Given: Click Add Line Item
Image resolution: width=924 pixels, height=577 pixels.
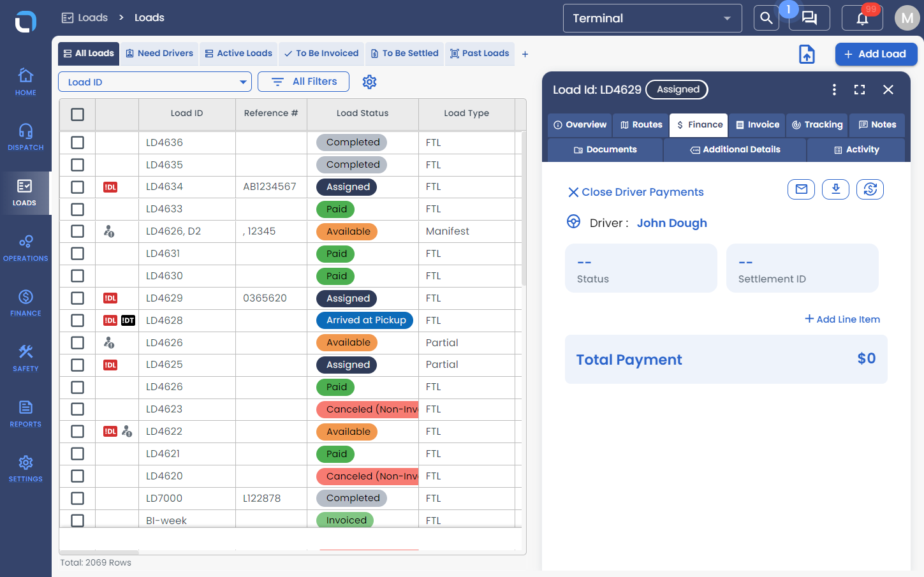Looking at the screenshot, I should point(842,319).
